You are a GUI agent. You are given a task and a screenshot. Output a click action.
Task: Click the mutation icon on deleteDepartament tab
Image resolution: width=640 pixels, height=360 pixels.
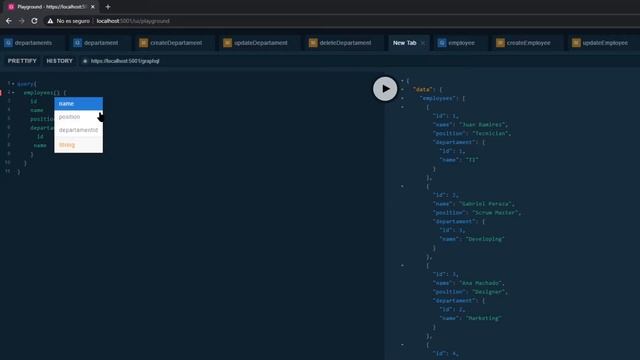(x=313, y=43)
